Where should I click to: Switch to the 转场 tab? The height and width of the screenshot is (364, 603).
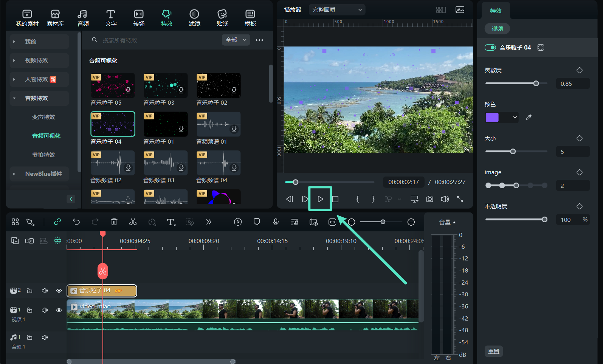tap(139, 18)
